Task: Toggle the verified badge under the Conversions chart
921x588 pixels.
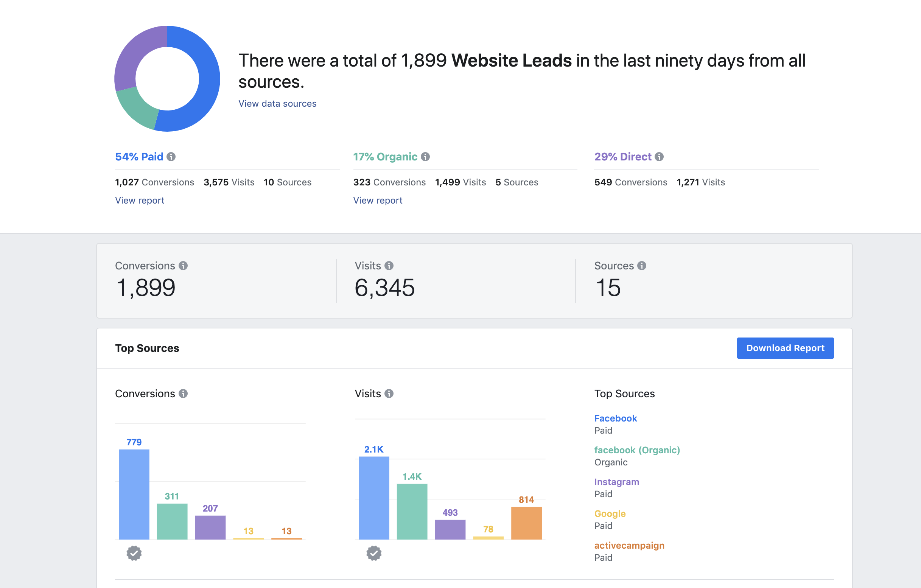Action: tap(134, 553)
